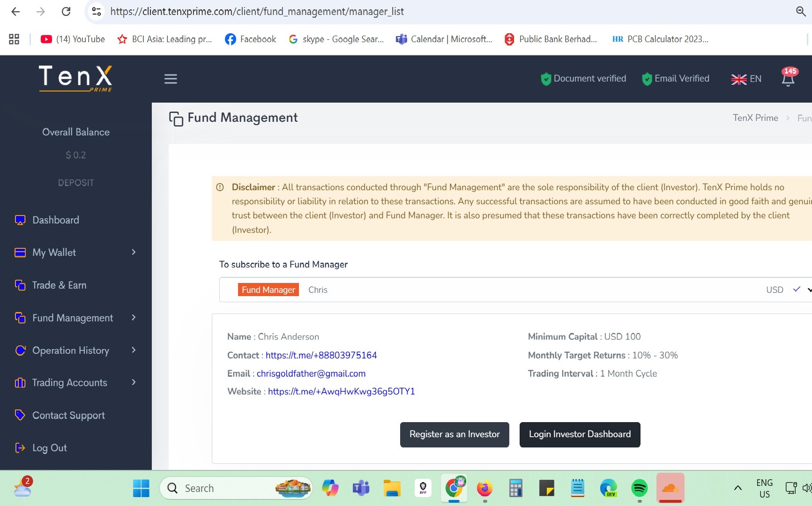
Task: Open Operation History menu item
Action: point(71,350)
